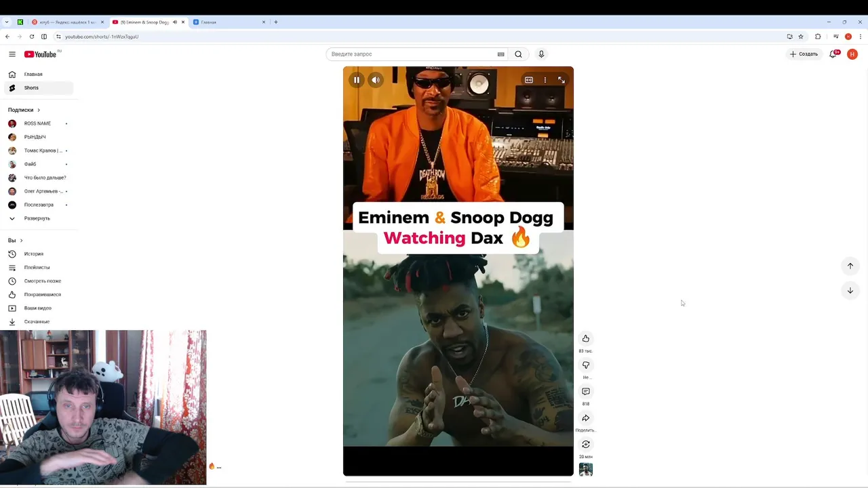The image size is (868, 488).
Task: Pause the Short with the pause button
Action: point(357,80)
